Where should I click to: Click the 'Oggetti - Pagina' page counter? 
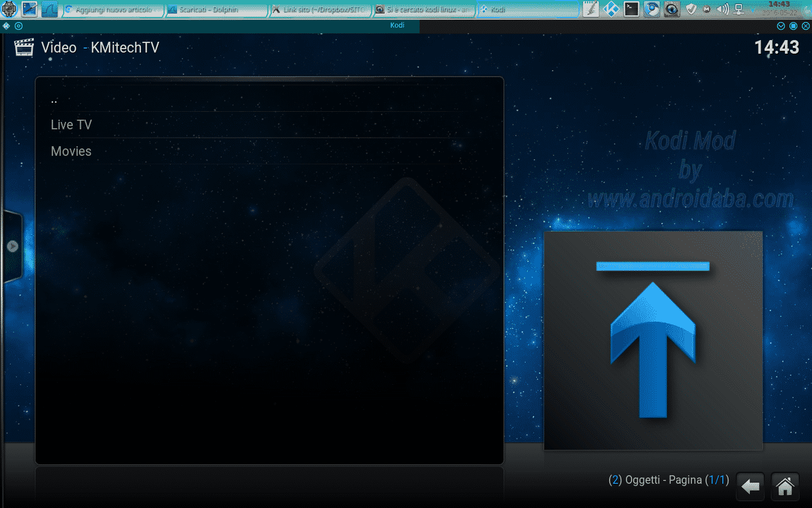tap(669, 480)
